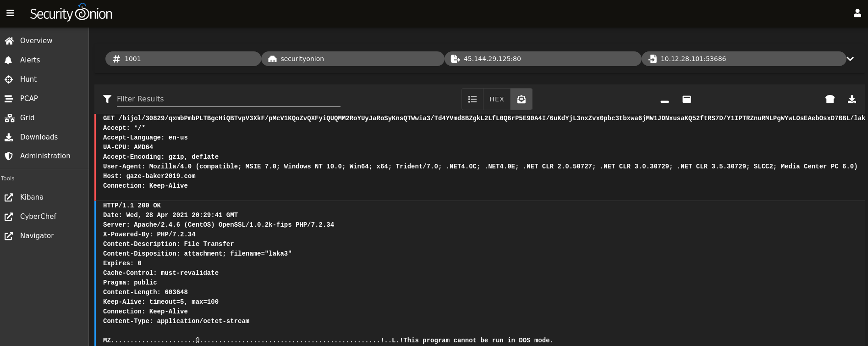Viewport: 868px width, 346px height.
Task: Open Navigator external link
Action: click(44, 236)
